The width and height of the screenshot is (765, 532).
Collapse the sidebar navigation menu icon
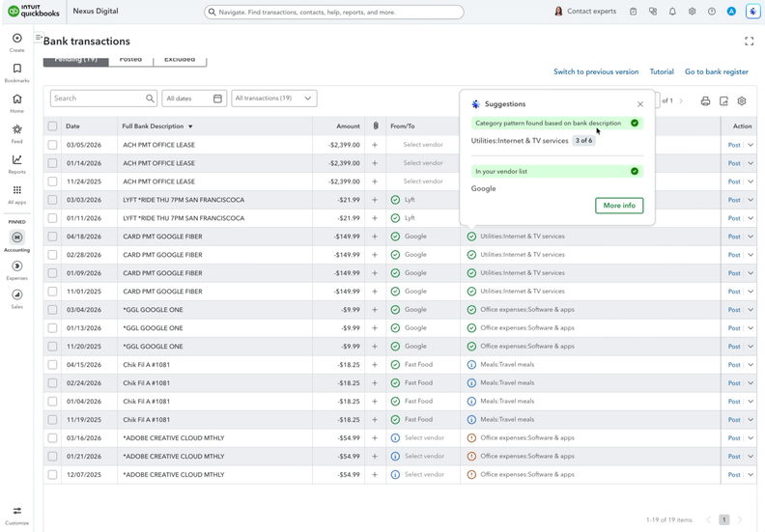pos(39,37)
